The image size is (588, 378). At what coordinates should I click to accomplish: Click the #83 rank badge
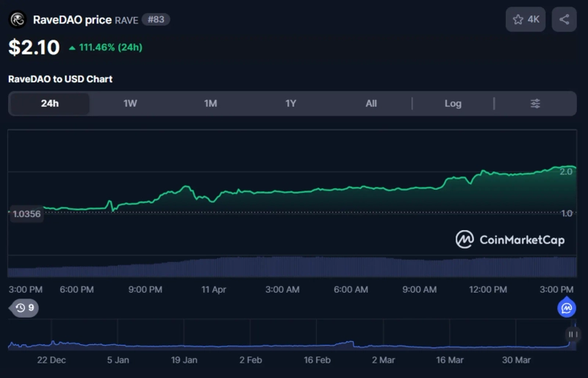156,20
